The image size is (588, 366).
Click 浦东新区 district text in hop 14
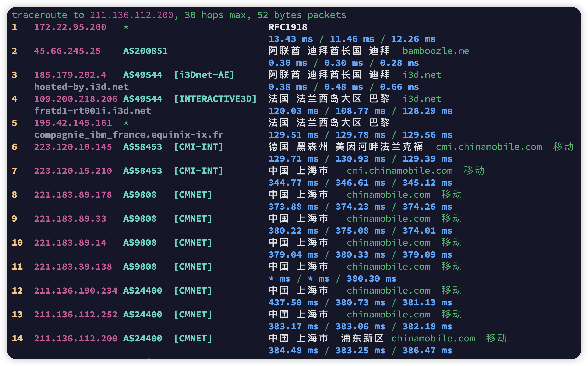tap(362, 338)
